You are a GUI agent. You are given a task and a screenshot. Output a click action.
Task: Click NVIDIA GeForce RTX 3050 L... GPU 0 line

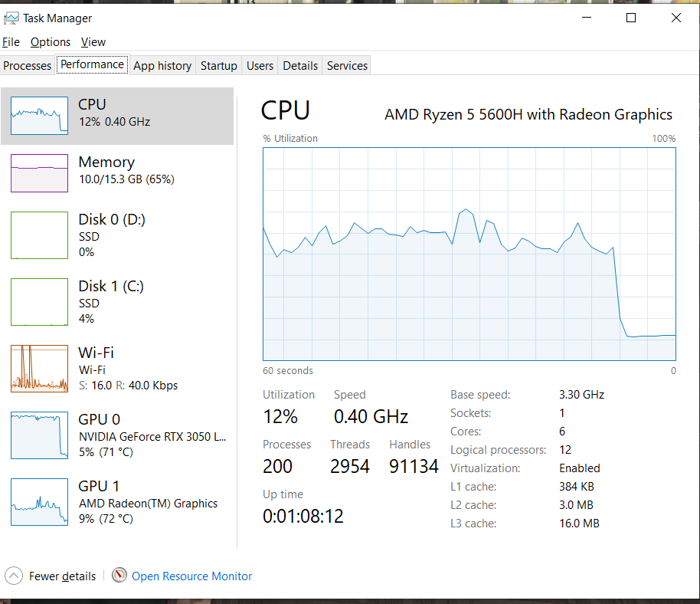coord(152,436)
